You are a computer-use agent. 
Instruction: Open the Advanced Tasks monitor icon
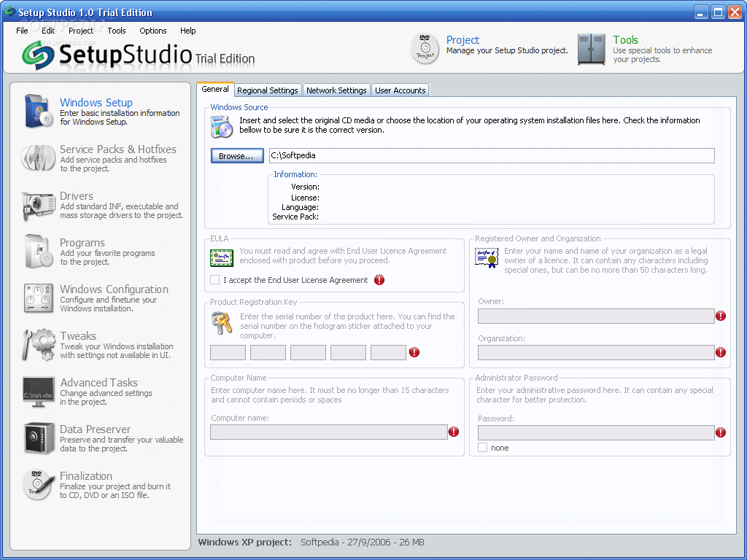point(39,392)
